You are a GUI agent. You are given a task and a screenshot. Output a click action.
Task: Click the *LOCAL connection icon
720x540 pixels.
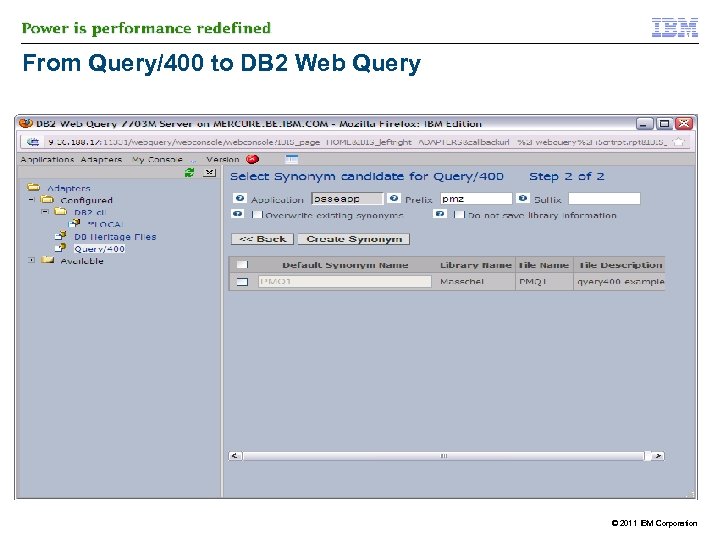pyautogui.click(x=74, y=224)
